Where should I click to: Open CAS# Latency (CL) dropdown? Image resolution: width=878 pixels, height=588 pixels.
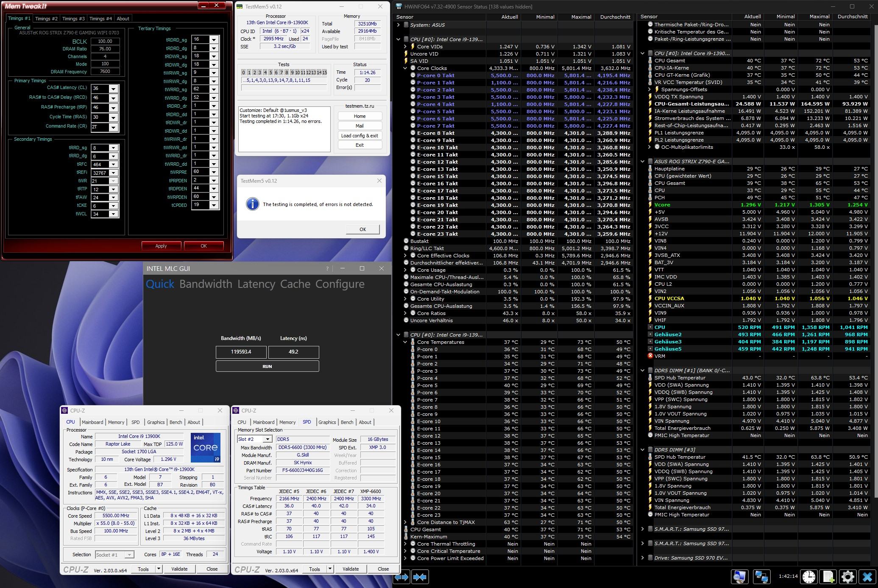tap(113, 89)
